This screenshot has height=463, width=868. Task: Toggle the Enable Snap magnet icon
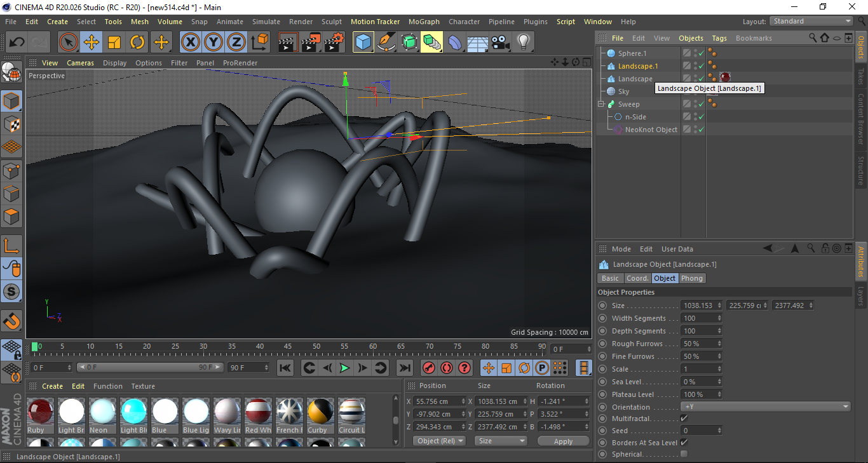(11, 321)
